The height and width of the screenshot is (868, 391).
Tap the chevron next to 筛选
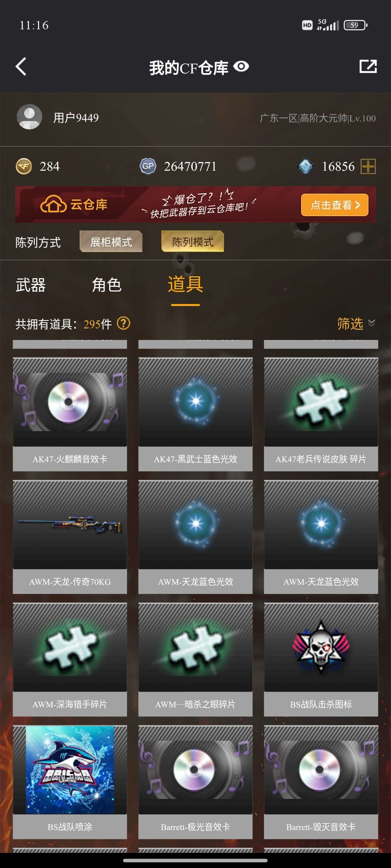coord(371,323)
